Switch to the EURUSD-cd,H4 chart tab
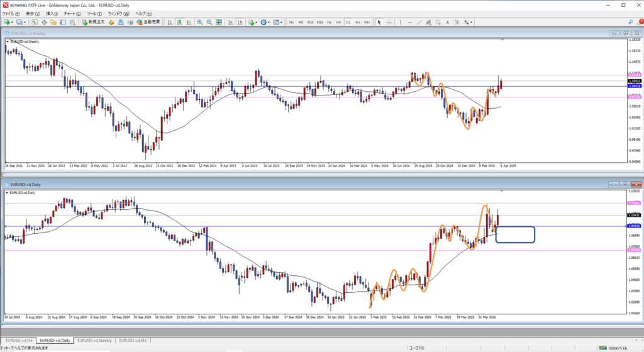Image resolution: width=644 pixels, height=352 pixels. pyautogui.click(x=19, y=340)
